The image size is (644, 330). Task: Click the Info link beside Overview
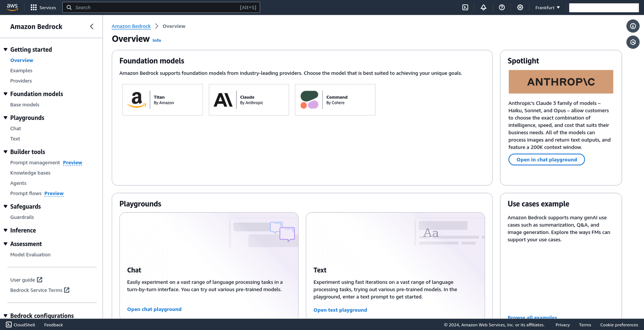click(157, 40)
